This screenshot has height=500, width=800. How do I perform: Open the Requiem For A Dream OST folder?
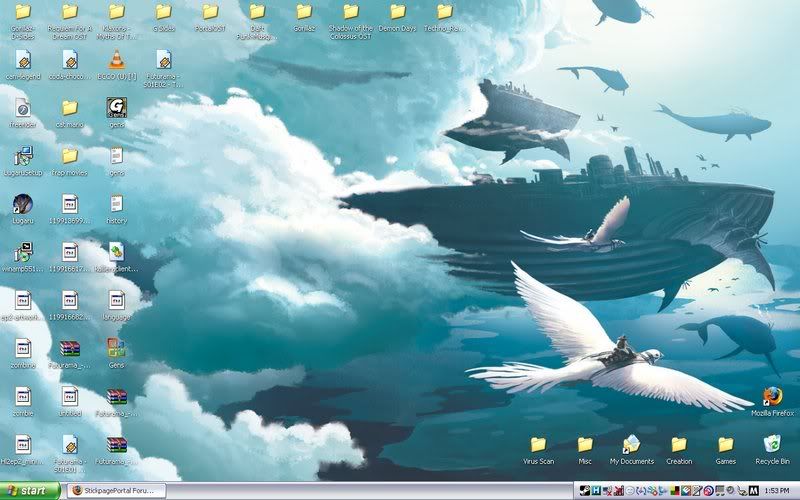click(x=70, y=12)
